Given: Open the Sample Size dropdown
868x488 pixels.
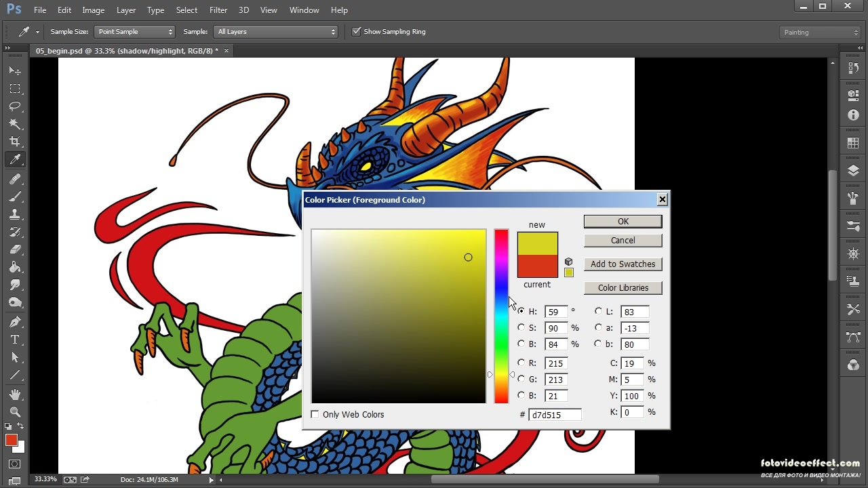Looking at the screenshot, I should pyautogui.click(x=134, y=32).
